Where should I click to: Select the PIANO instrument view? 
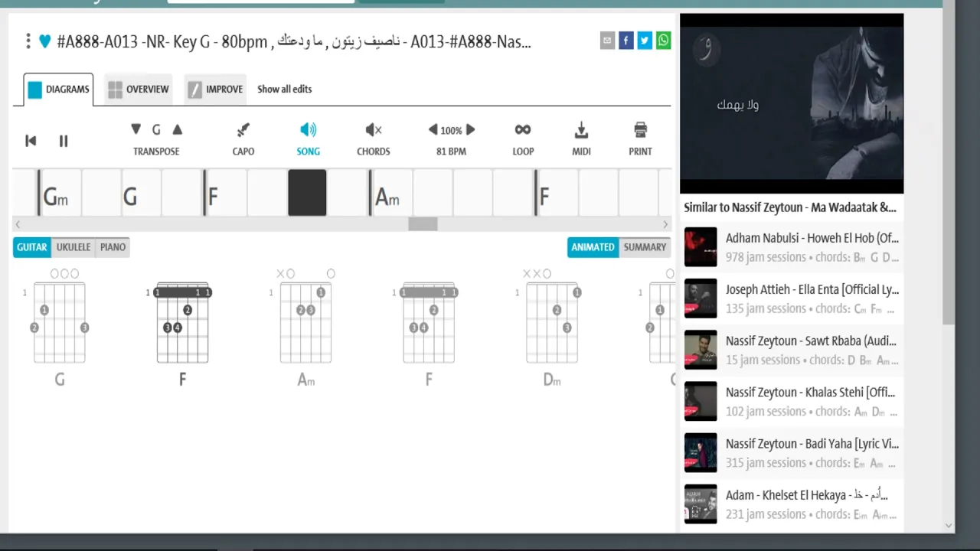113,247
